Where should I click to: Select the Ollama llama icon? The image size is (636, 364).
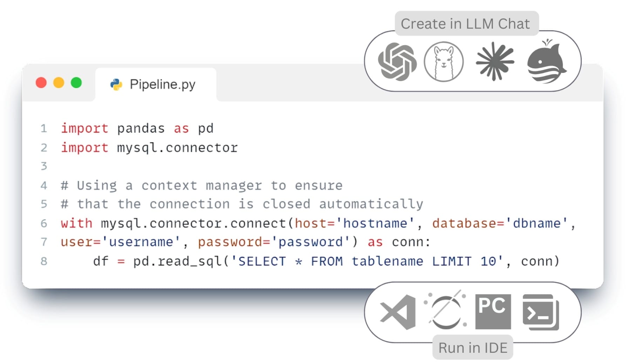tap(444, 62)
